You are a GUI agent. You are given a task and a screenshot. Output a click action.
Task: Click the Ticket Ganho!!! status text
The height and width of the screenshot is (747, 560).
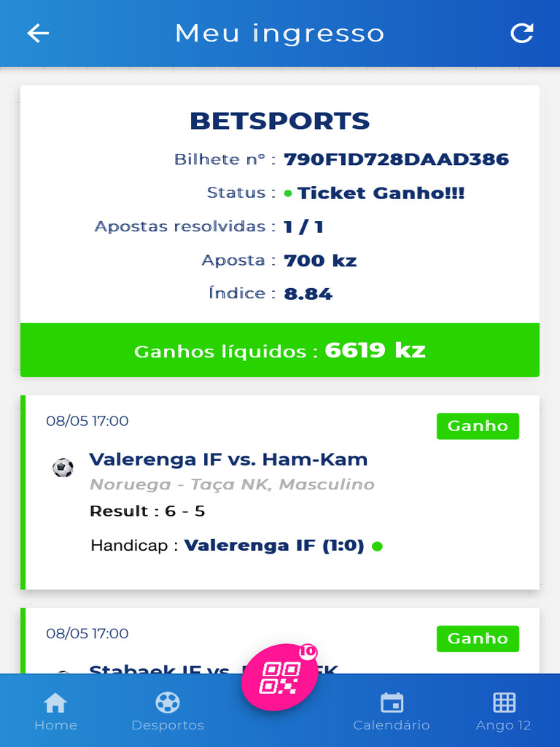[381, 193]
